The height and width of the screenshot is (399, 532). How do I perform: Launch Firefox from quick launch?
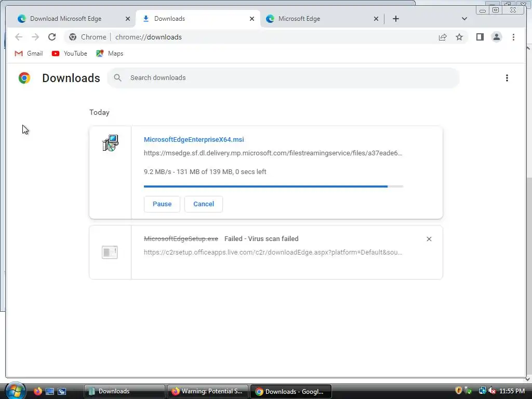click(x=37, y=391)
